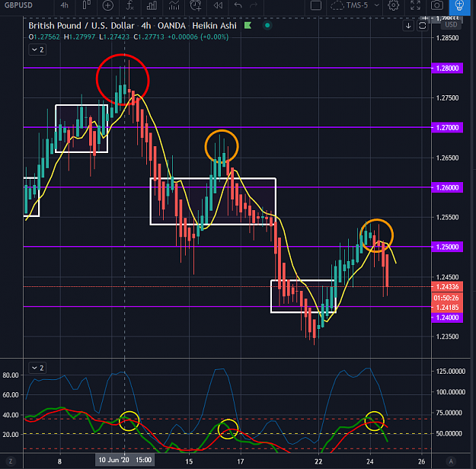Open the candle chart style selector
Image resolution: width=476 pixels, height=469 pixels.
click(86, 5)
